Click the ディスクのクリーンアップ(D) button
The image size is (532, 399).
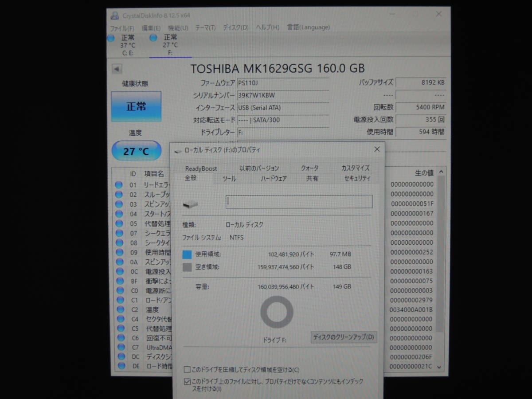point(344,337)
